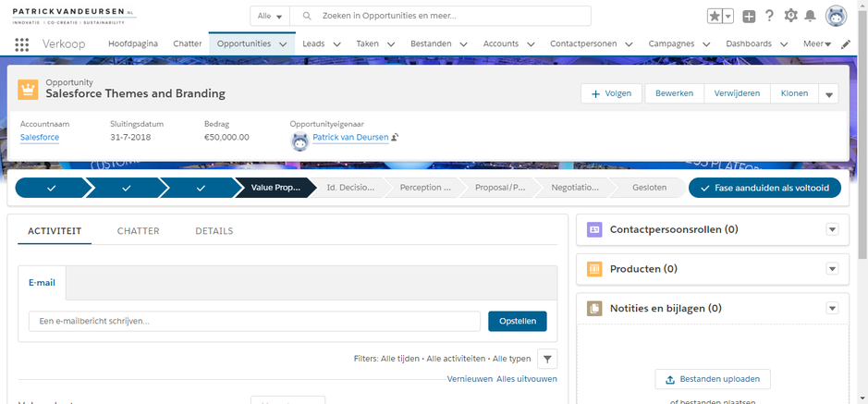Switch to the CHATTER record tab
Viewport: 868px width, 404px height.
139,231
